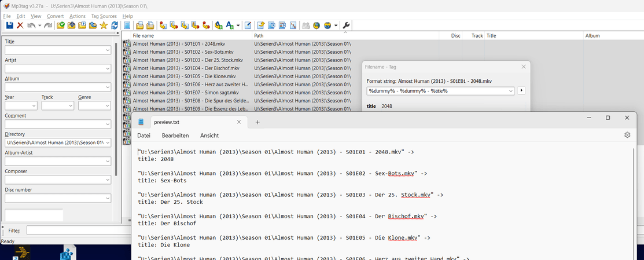Open format string dropdown in Filename - Tag dialog
Viewport: 644px width, 260px height.
pyautogui.click(x=510, y=91)
